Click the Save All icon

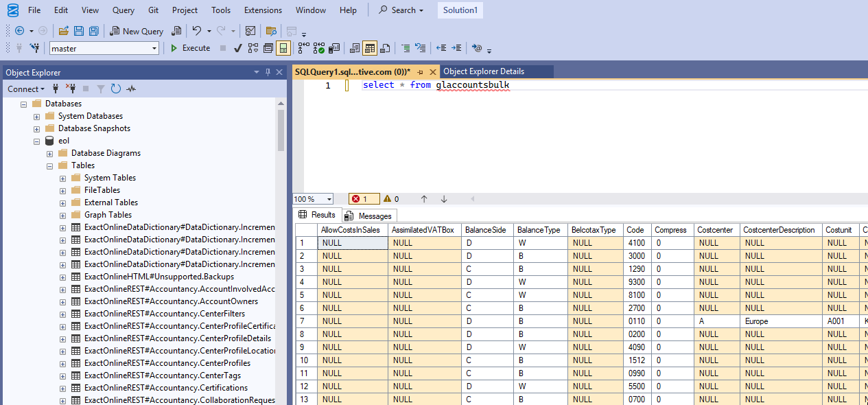coord(93,31)
